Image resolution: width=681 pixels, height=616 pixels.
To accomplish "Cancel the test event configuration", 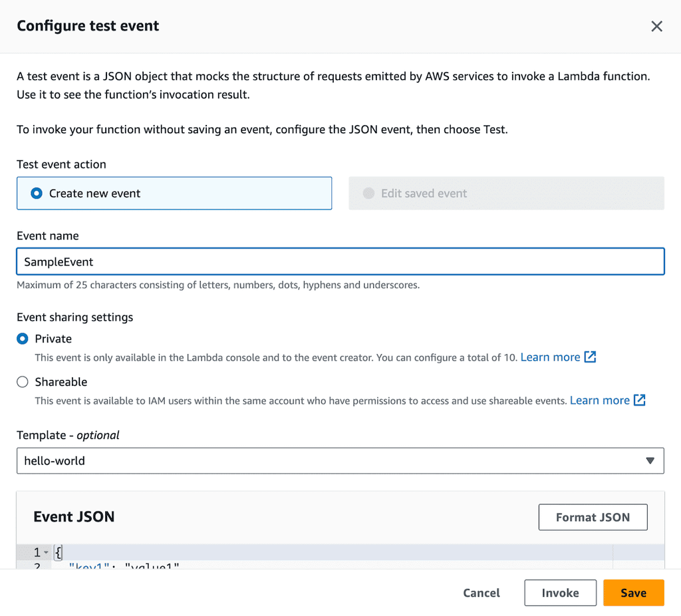I will click(x=481, y=593).
